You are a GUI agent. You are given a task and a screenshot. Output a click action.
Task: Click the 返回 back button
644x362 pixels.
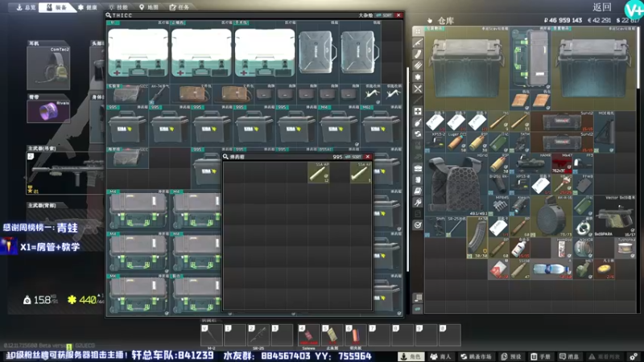[x=602, y=7]
